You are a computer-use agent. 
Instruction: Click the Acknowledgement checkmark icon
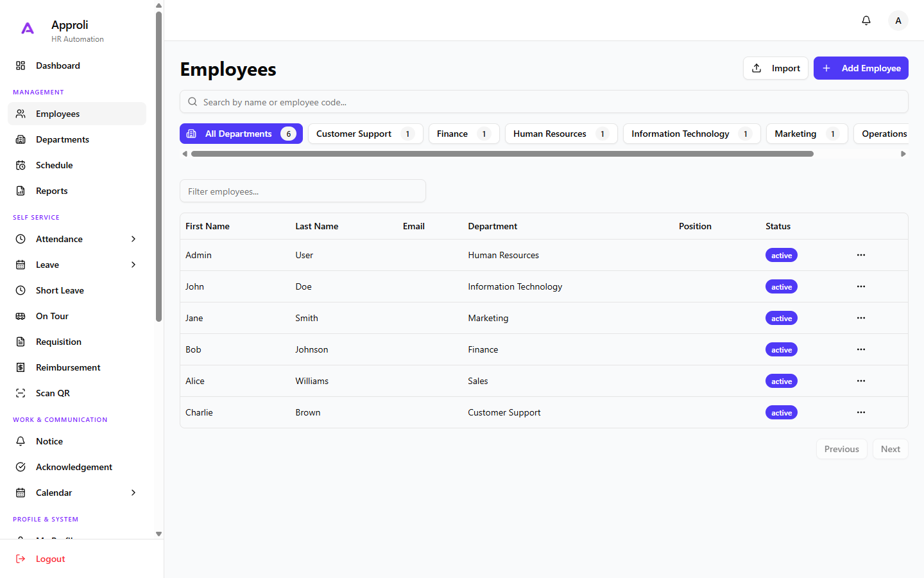21,467
